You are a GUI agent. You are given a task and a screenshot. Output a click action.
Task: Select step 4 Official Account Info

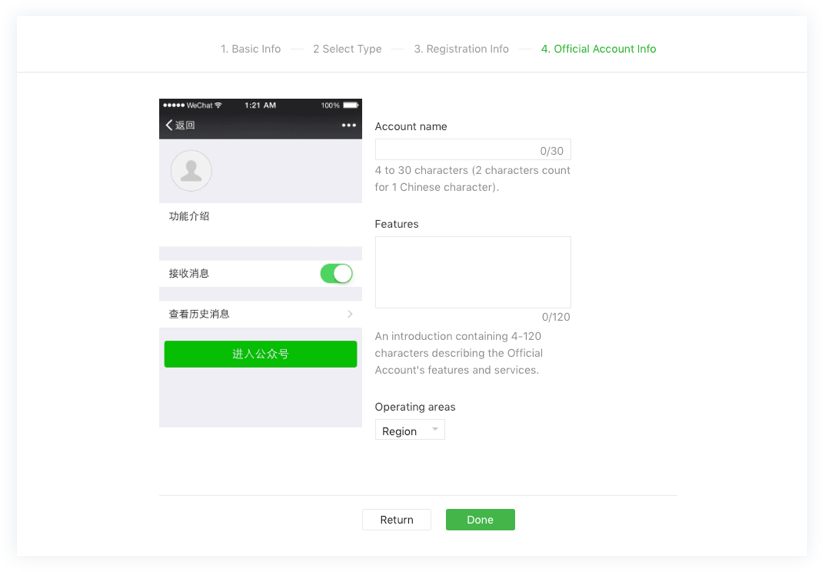point(598,49)
